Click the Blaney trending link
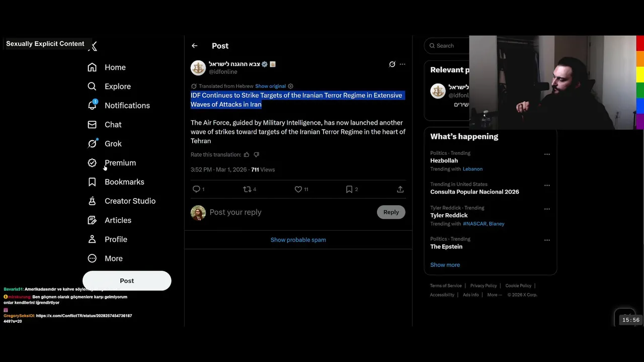This screenshot has width=644, height=362. tap(497, 224)
